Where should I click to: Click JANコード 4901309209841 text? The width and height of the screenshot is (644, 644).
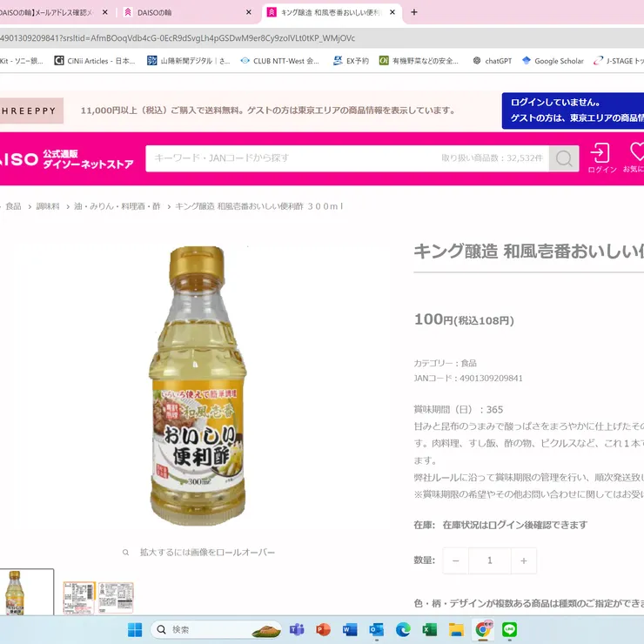[x=468, y=379]
